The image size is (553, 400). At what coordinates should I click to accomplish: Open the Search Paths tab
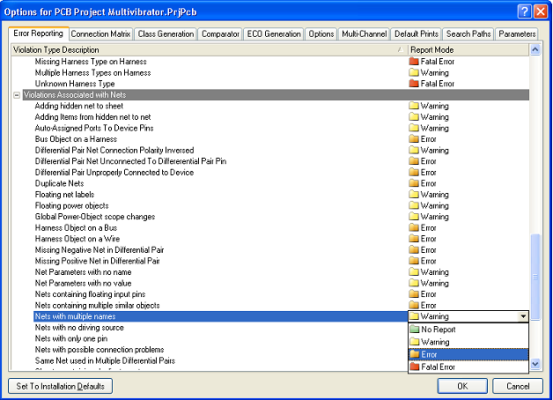(468, 34)
